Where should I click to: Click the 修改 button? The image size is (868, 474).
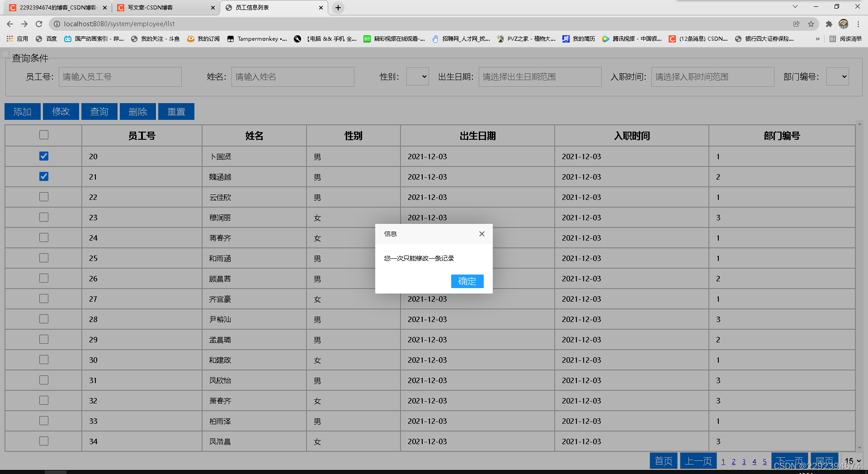(x=61, y=112)
